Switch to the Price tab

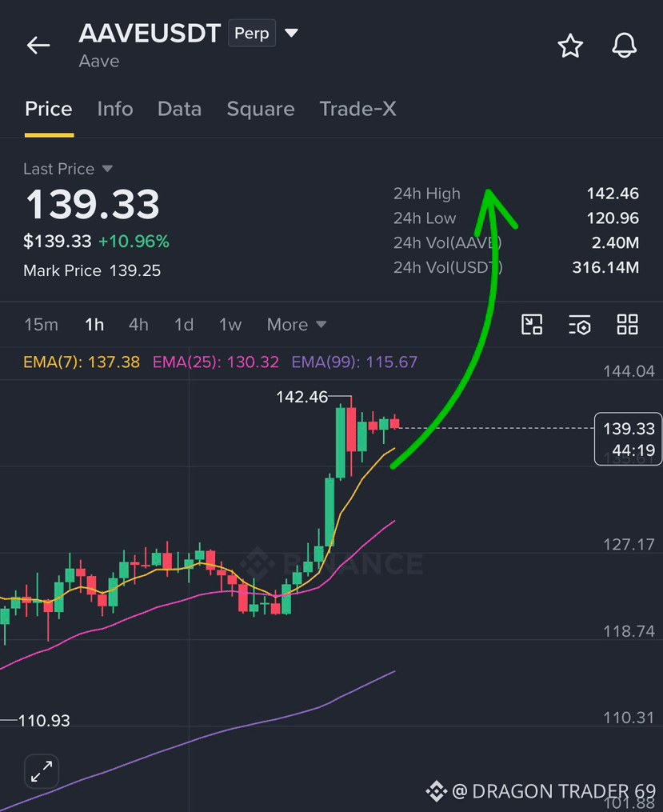pos(49,110)
